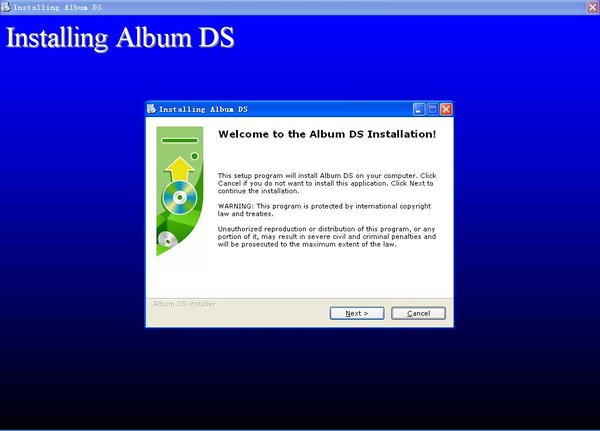Click installer icon in outer window title bar

click(x=6, y=7)
